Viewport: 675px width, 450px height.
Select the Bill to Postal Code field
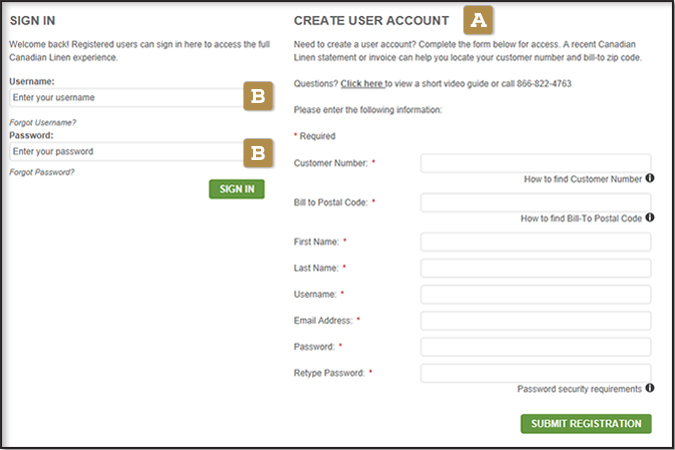point(536,202)
